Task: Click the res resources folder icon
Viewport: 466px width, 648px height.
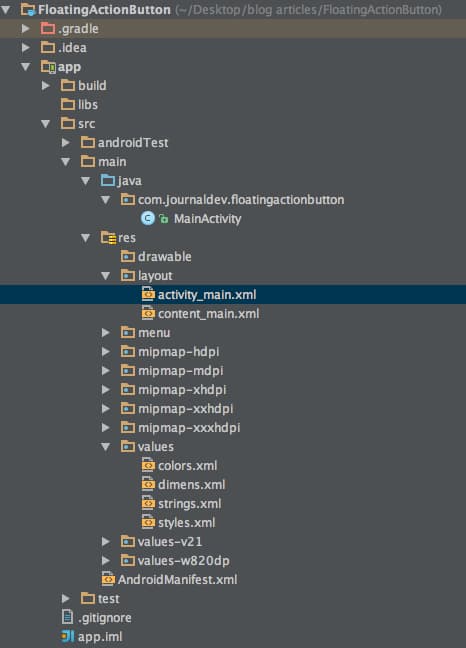Action: [x=108, y=238]
